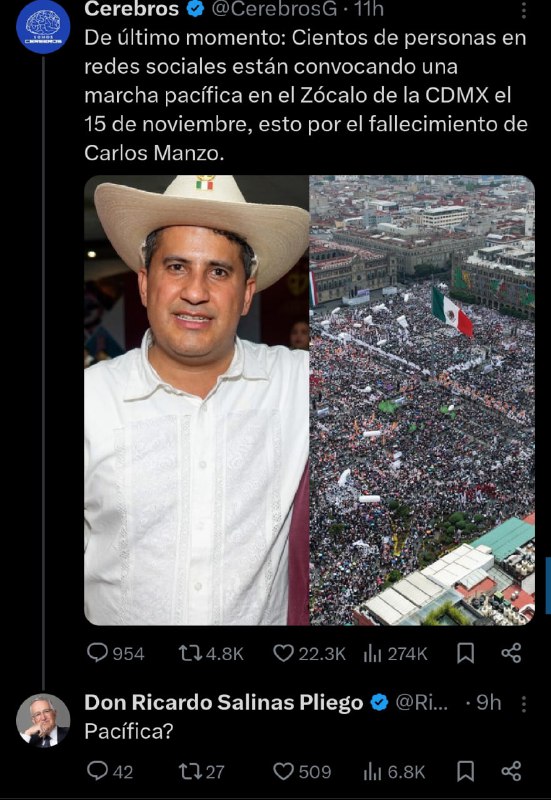Open more options on Salinas Pliego reply
Screen dimensions: 551x800
click(524, 704)
